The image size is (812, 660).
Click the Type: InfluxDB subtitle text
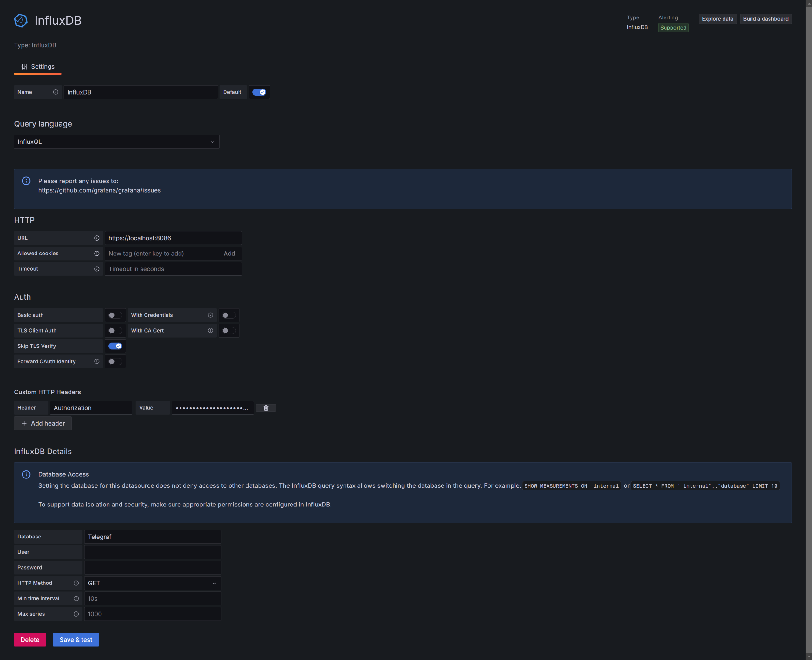pos(35,45)
